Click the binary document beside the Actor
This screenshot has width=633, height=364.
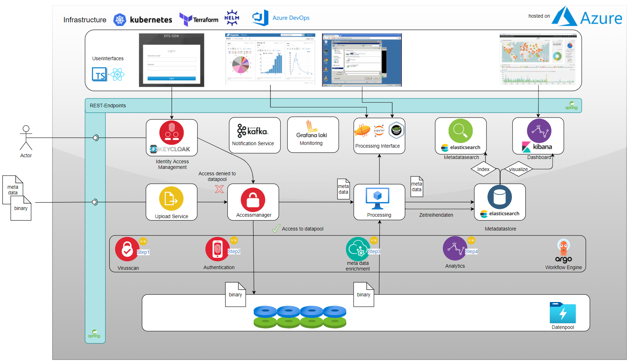21,208
